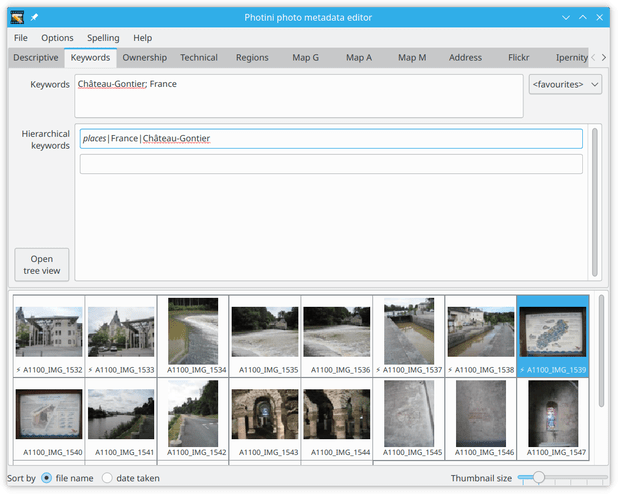The height and width of the screenshot is (494, 618).
Task: Select thumbnail A1100_IMG_1547
Action: point(553,419)
